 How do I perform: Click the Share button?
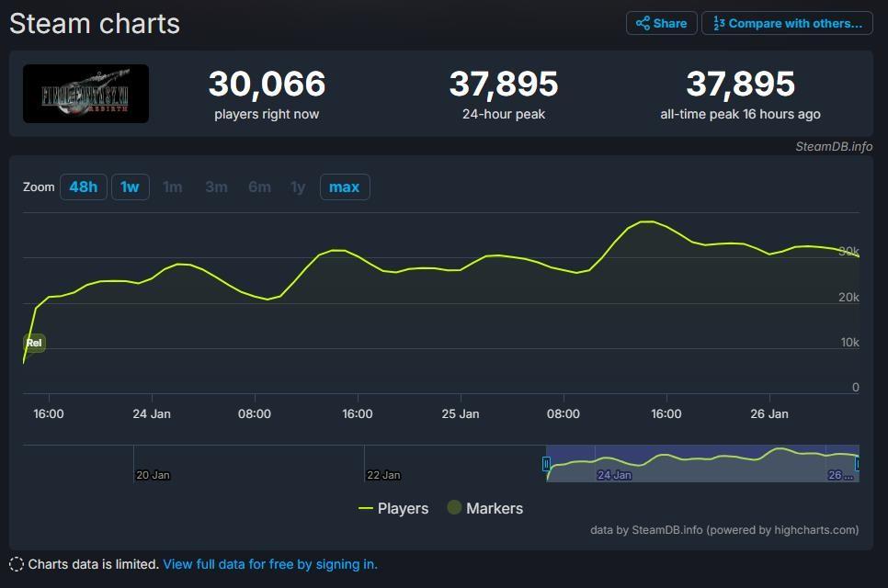click(661, 23)
